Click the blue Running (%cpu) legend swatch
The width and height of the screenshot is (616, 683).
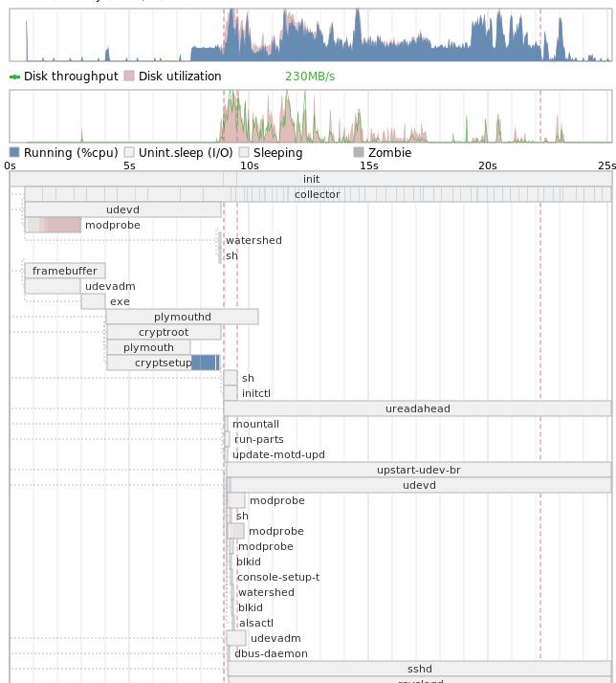14,153
